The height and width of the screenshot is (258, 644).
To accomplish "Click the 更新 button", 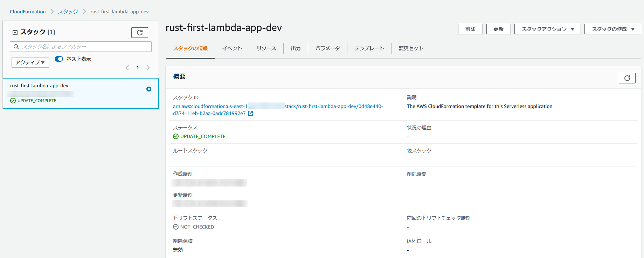I will [x=498, y=29].
